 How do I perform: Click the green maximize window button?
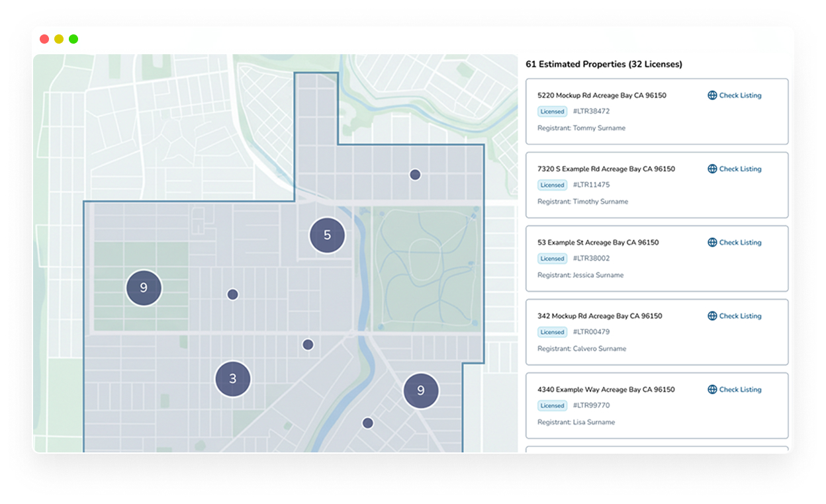73,39
